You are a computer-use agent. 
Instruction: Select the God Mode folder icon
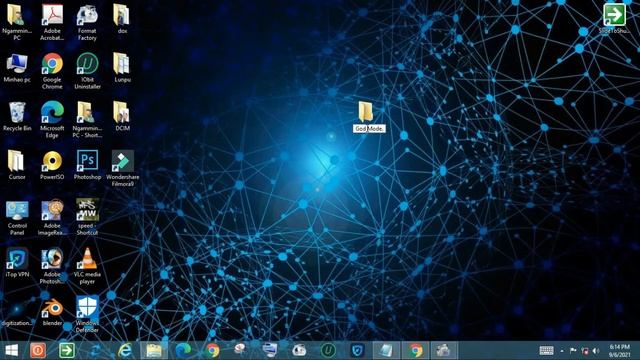pyautogui.click(x=365, y=111)
